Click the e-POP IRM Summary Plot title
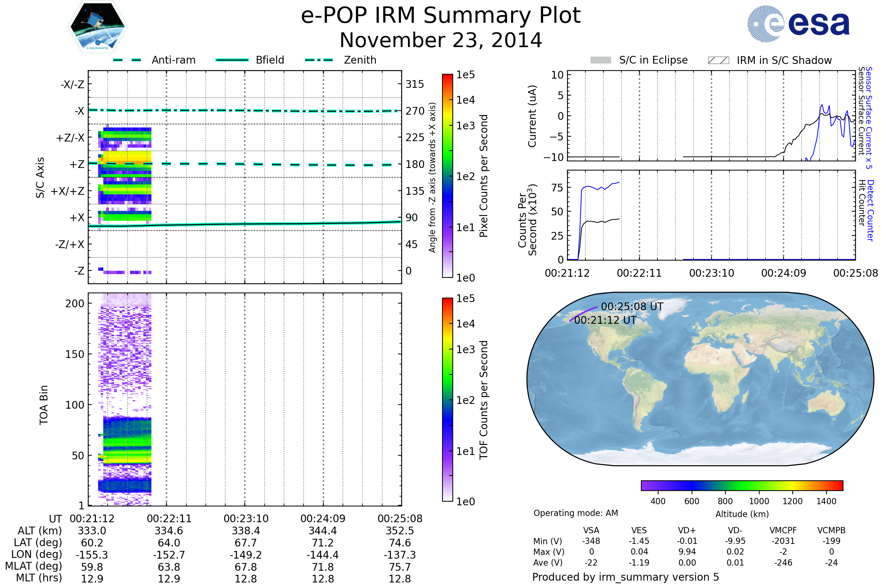 click(441, 16)
